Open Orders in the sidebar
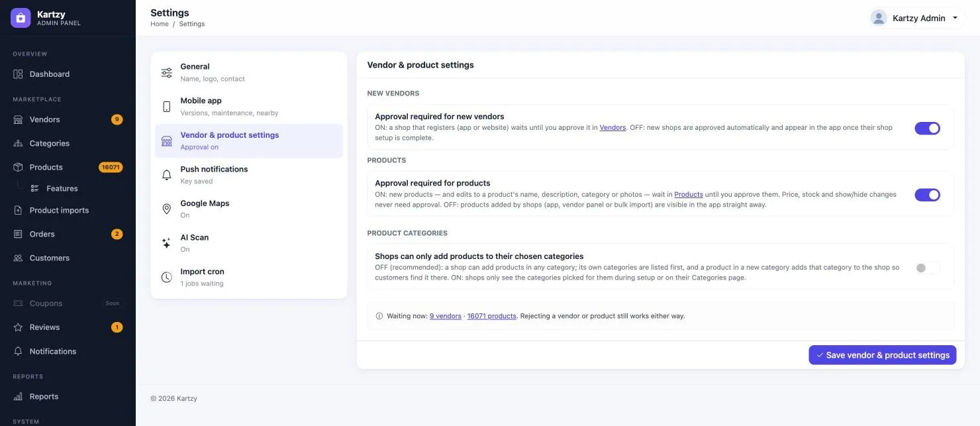 [68, 235]
